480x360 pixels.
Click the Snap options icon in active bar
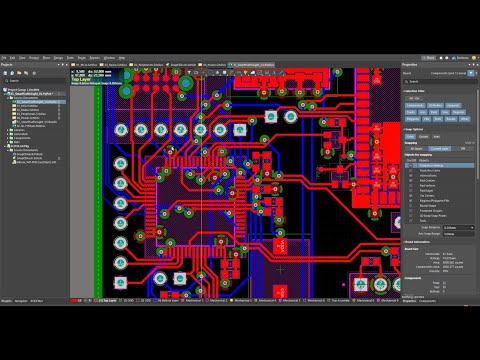click(196, 72)
